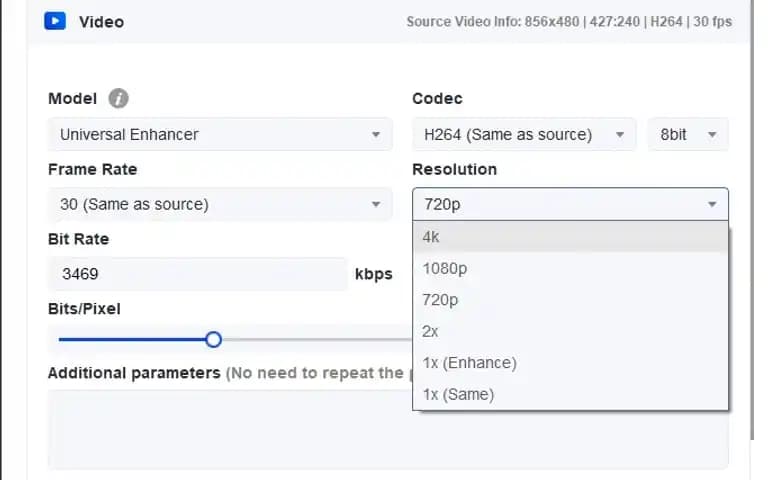Image resolution: width=768 pixels, height=480 pixels.
Task: Click the blue Video play icon
Action: pos(55,21)
